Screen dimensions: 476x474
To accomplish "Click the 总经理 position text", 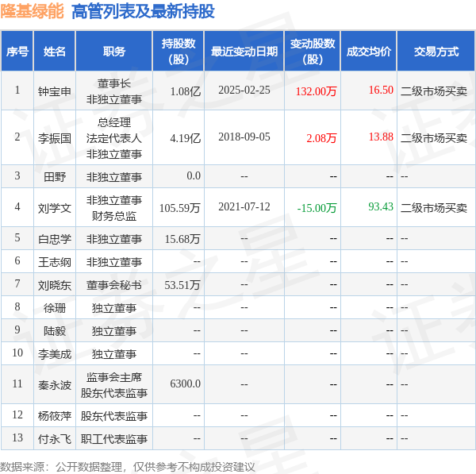I will tap(114, 122).
